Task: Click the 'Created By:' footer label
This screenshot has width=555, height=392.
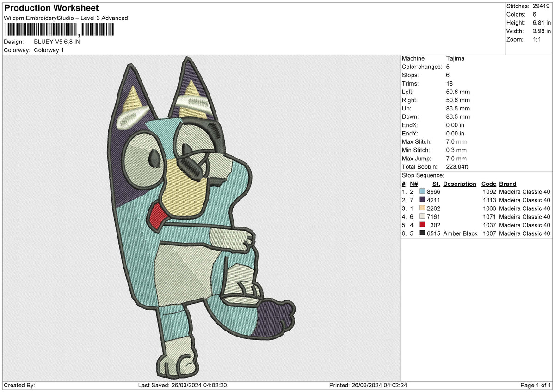Action: point(19,386)
